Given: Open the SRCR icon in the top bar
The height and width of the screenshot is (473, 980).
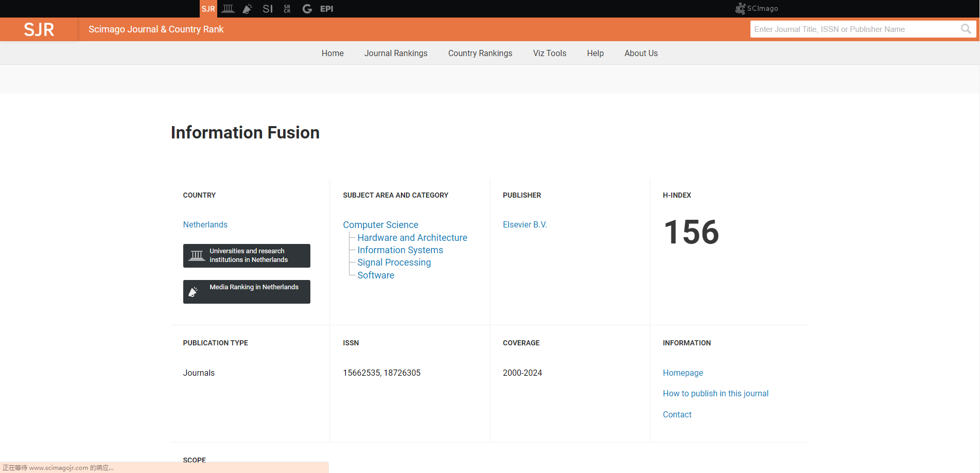Looking at the screenshot, I should [x=287, y=9].
